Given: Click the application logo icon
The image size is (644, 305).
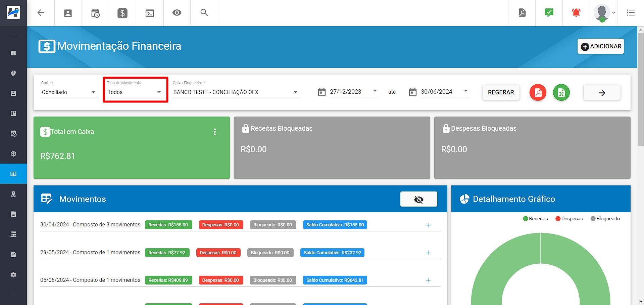Looking at the screenshot, I should click(13, 13).
